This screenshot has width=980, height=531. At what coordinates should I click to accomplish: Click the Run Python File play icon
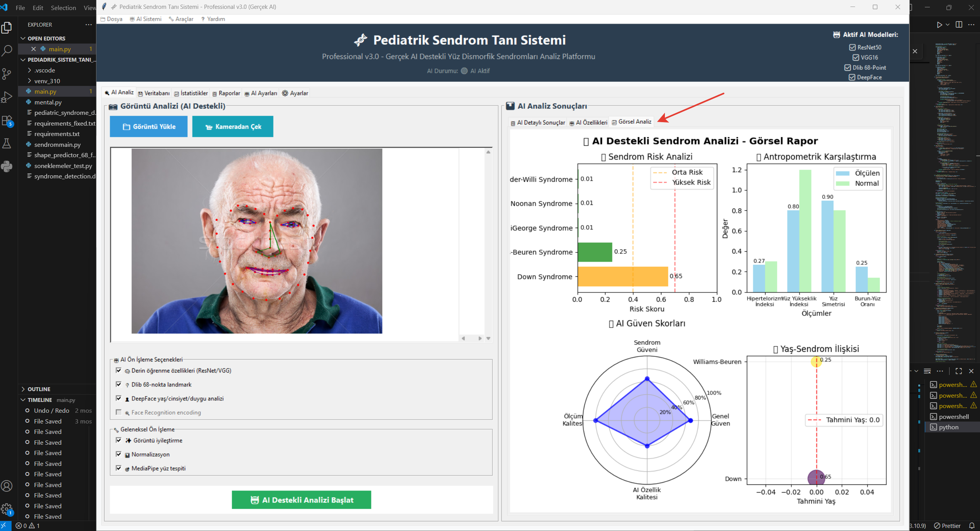939,25
